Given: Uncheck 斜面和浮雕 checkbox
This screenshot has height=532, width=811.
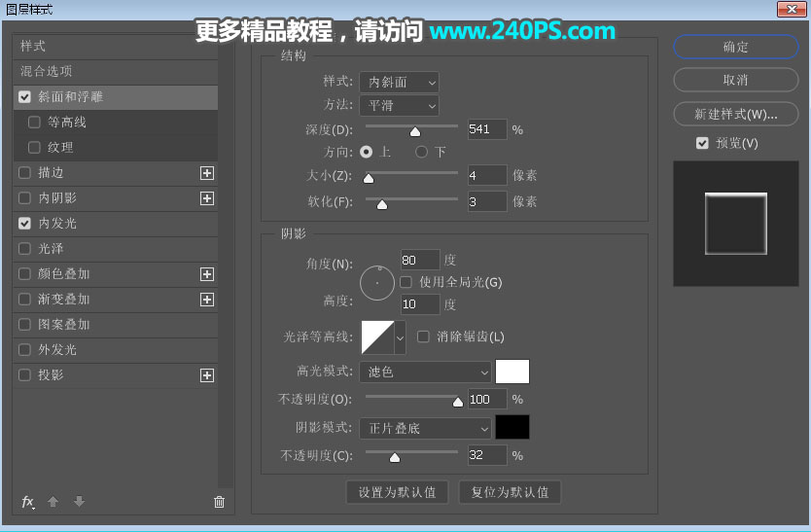Looking at the screenshot, I should 24,97.
